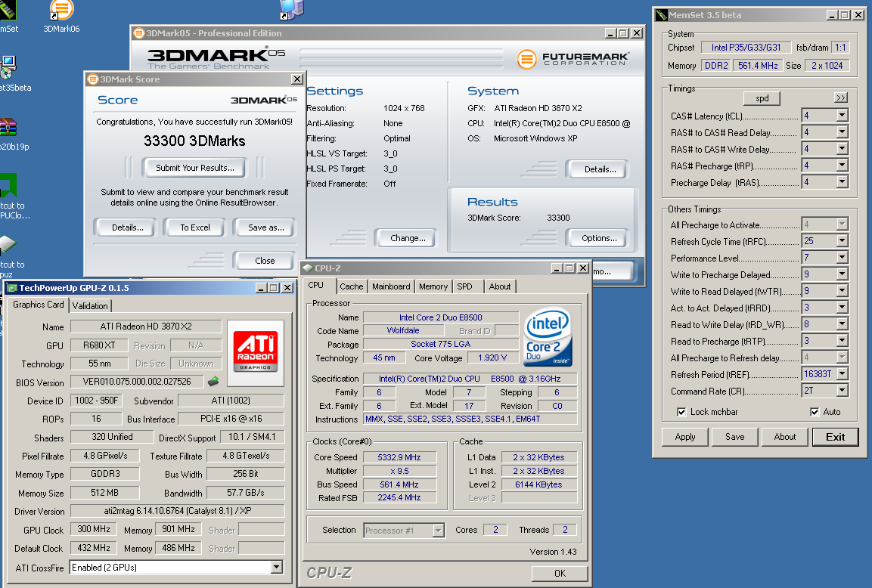Click the MemSet title bar icon
The width and height of the screenshot is (872, 588).
tap(661, 15)
